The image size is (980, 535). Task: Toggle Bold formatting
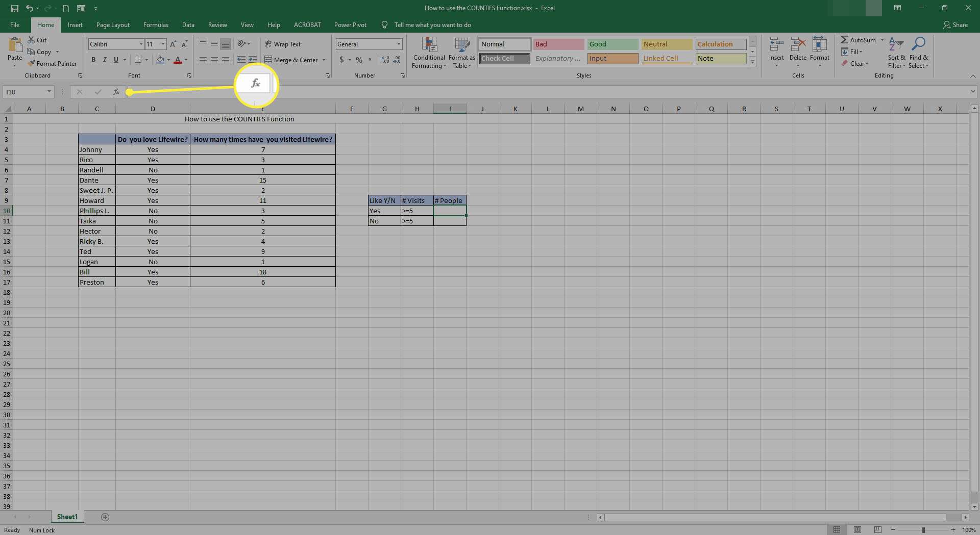click(x=93, y=60)
